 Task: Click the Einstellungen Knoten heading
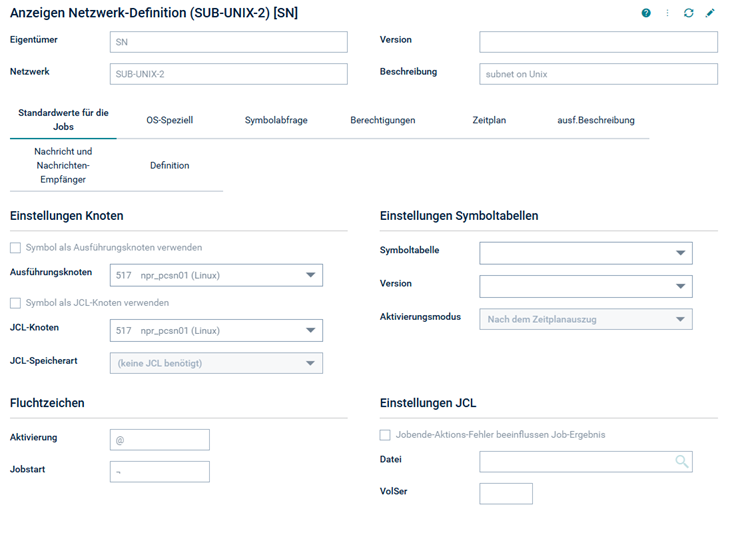(66, 216)
